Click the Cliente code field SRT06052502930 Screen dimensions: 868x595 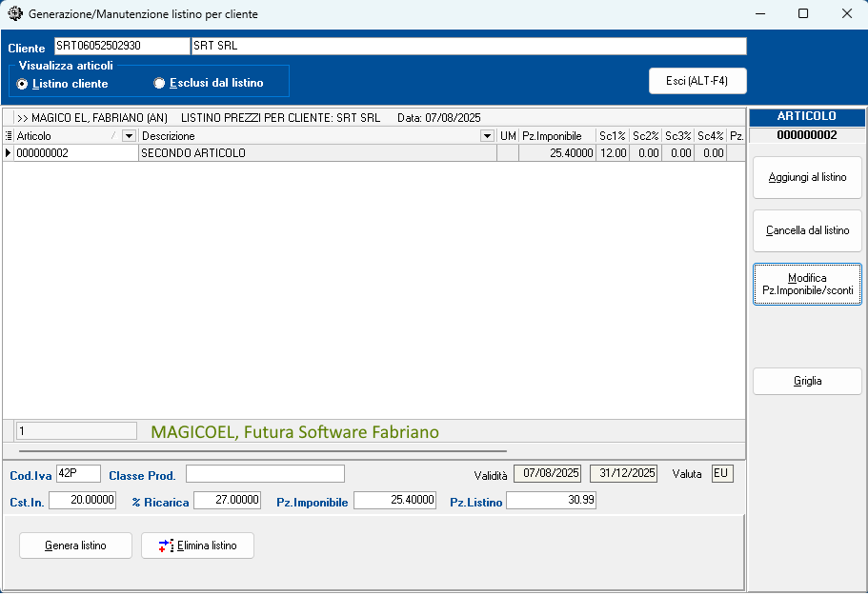click(x=122, y=46)
